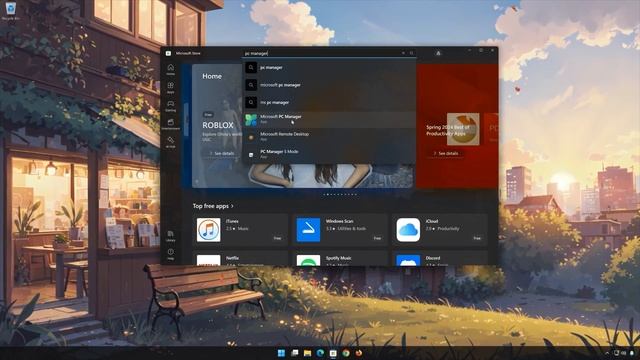Open the Spring Best of Productivity Apps banner
Image resolution: width=640 pixels, height=360 pixels.
(457, 126)
